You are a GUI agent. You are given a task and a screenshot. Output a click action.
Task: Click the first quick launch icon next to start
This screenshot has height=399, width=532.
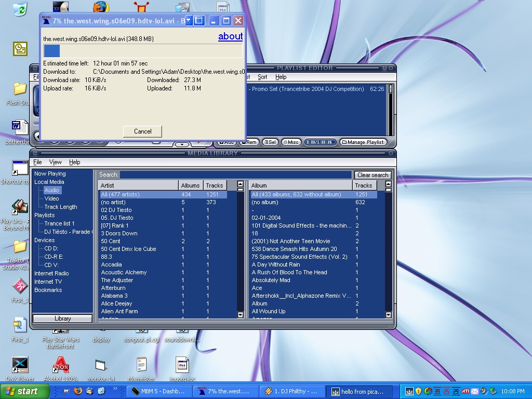pyautogui.click(x=66, y=391)
